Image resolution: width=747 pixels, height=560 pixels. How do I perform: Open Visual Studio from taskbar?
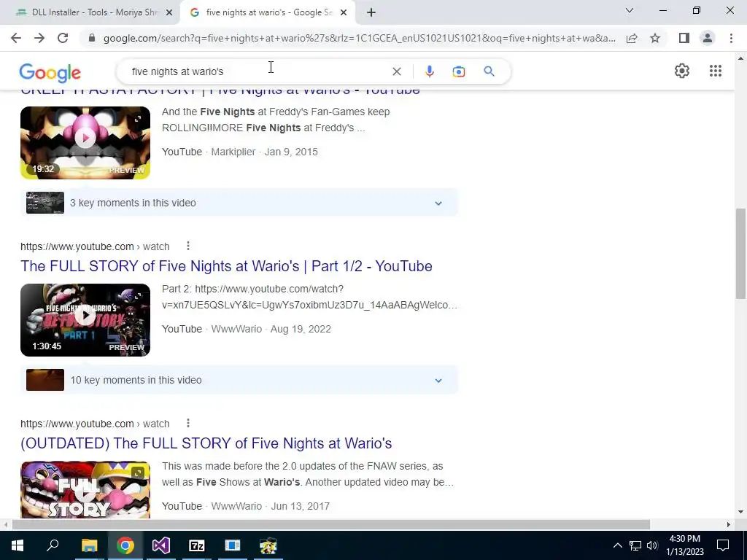pos(161,545)
